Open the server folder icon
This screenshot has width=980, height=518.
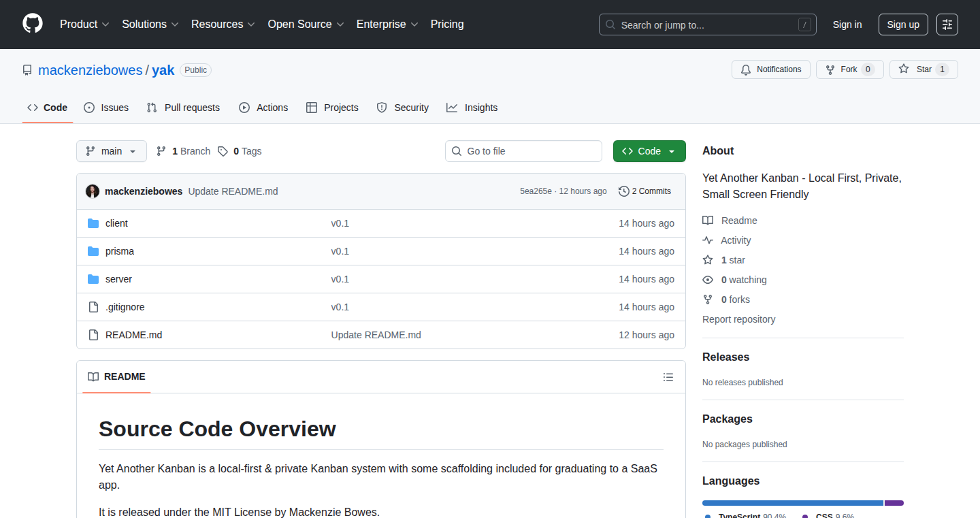(x=93, y=279)
